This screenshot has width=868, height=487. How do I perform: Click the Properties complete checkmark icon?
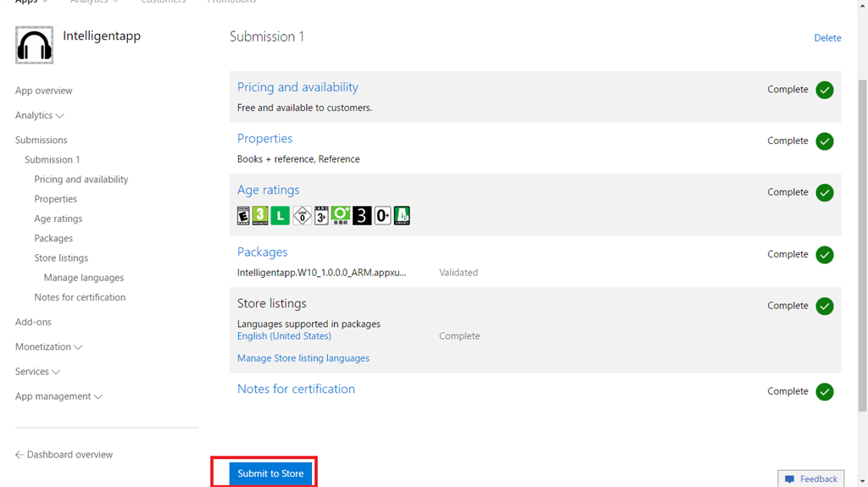(825, 141)
